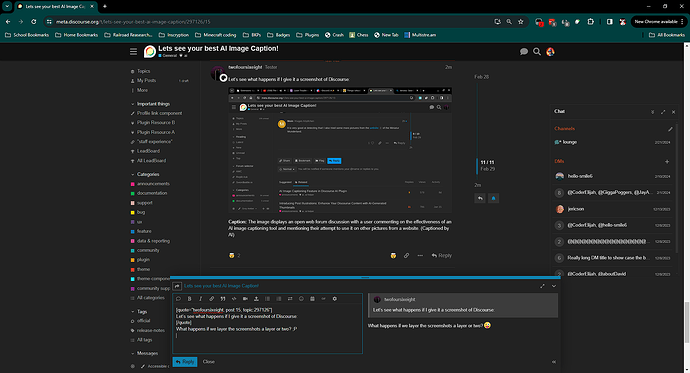Open the 'Really long DM title' conversation
690x373 pixels.
(x=613, y=258)
